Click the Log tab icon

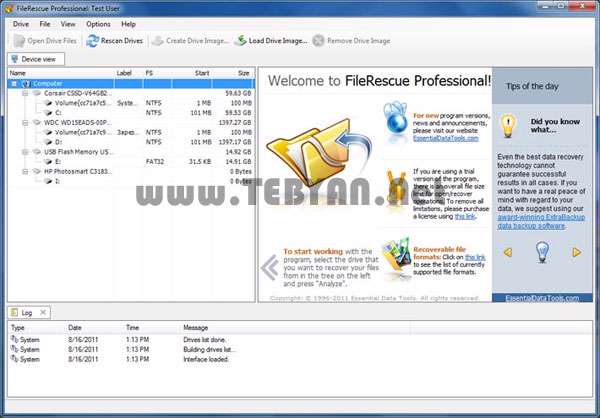point(15,313)
